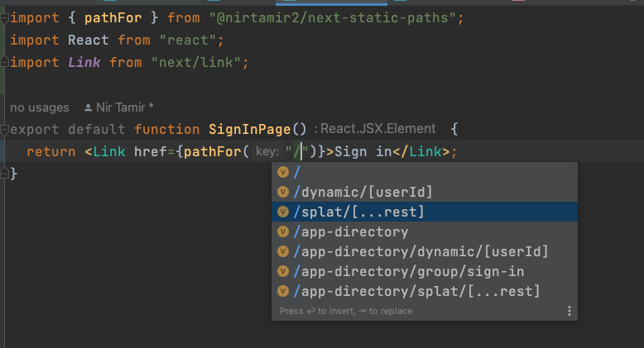Pick /app-directory/splat/[...rest] completion

[x=425, y=291]
